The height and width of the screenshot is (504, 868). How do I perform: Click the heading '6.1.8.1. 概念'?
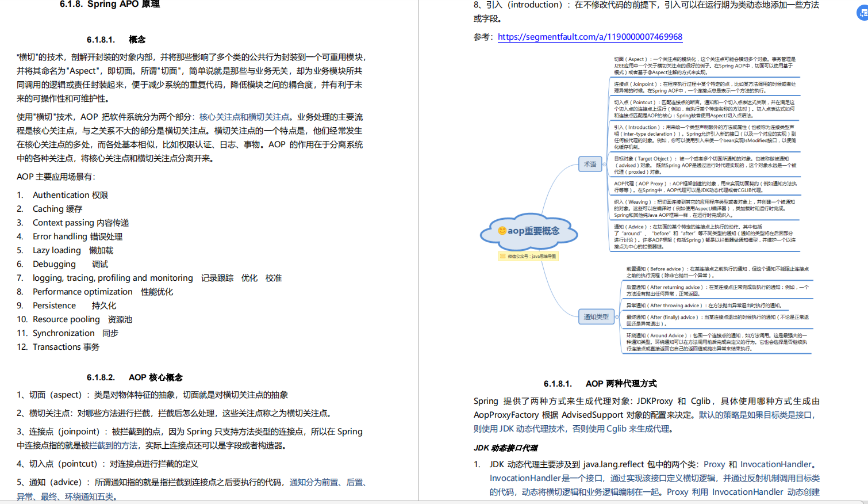pyautogui.click(x=116, y=40)
